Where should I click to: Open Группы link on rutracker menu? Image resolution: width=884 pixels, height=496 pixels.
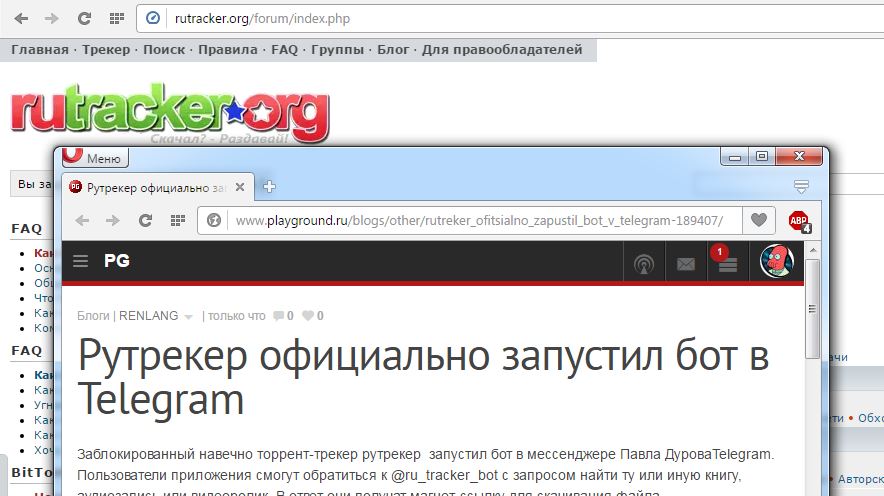tap(337, 50)
